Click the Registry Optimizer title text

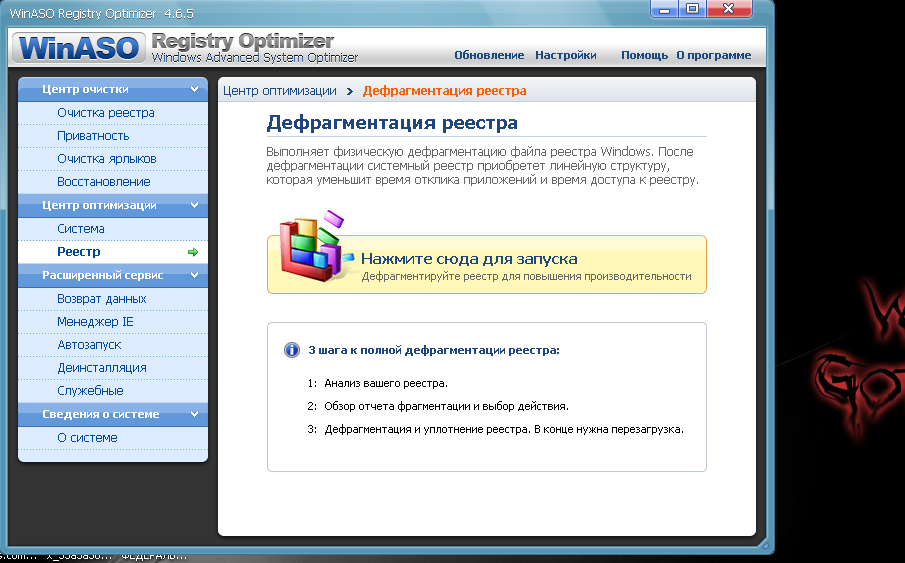[242, 41]
